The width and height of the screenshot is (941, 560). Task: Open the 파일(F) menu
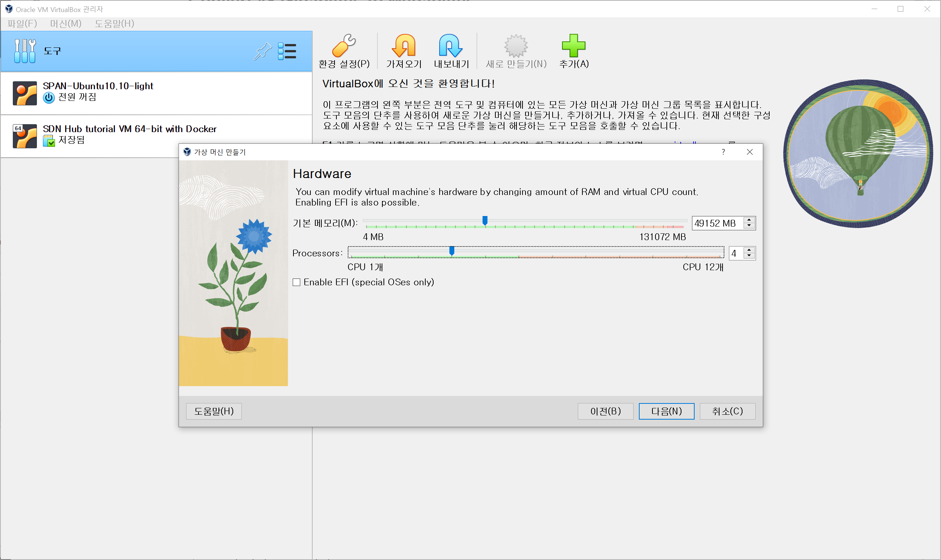click(22, 23)
